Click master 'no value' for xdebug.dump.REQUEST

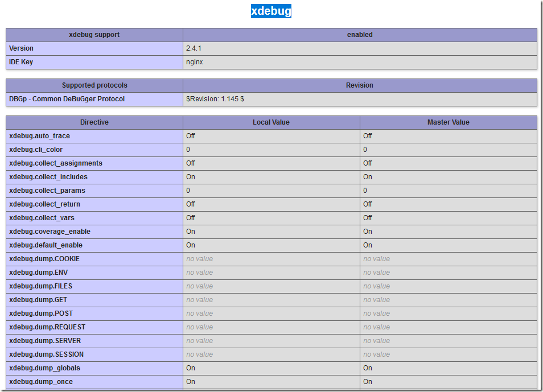pos(376,327)
